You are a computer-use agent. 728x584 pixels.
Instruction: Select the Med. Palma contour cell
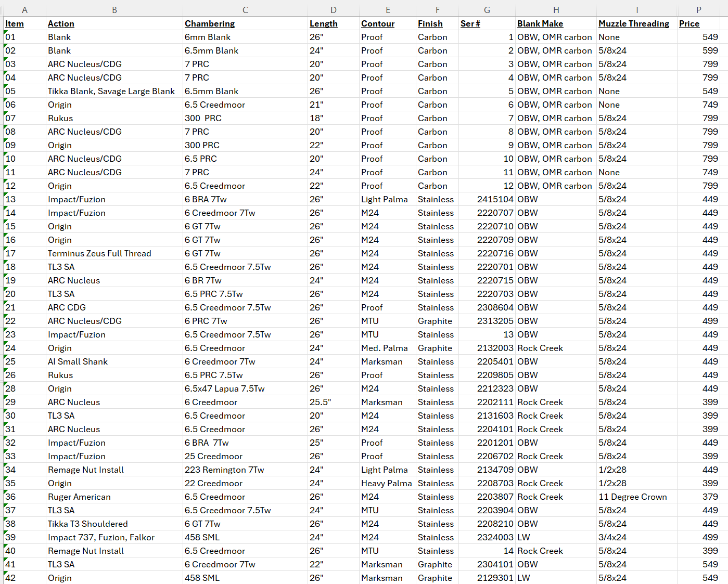pos(388,348)
